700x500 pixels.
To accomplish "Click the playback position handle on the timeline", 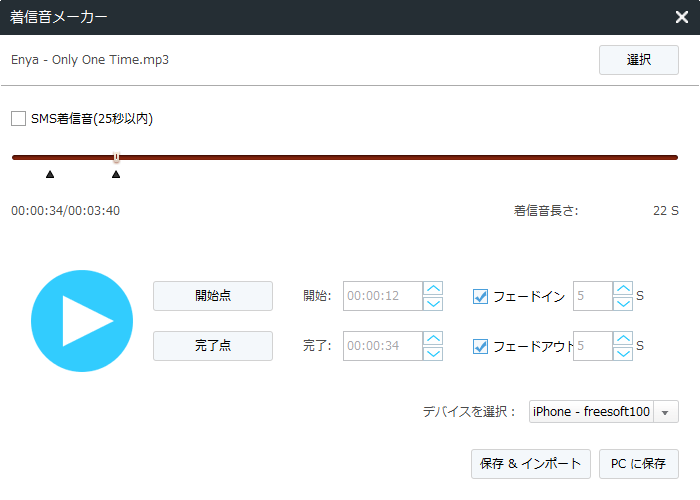I will point(116,157).
